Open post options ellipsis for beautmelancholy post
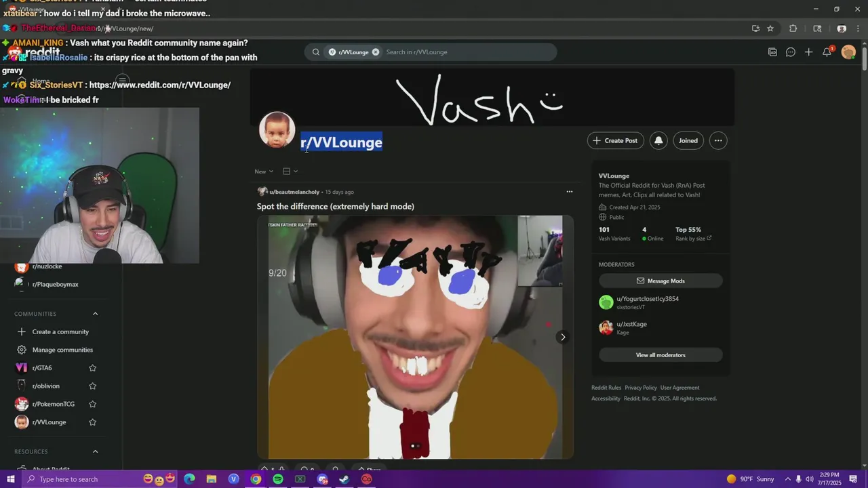868x488 pixels. [x=569, y=192]
